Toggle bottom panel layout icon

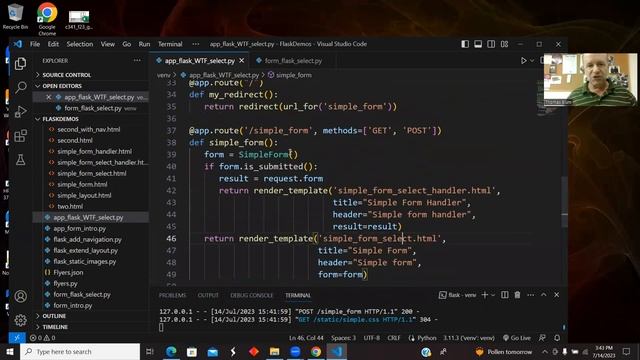pos(478,44)
